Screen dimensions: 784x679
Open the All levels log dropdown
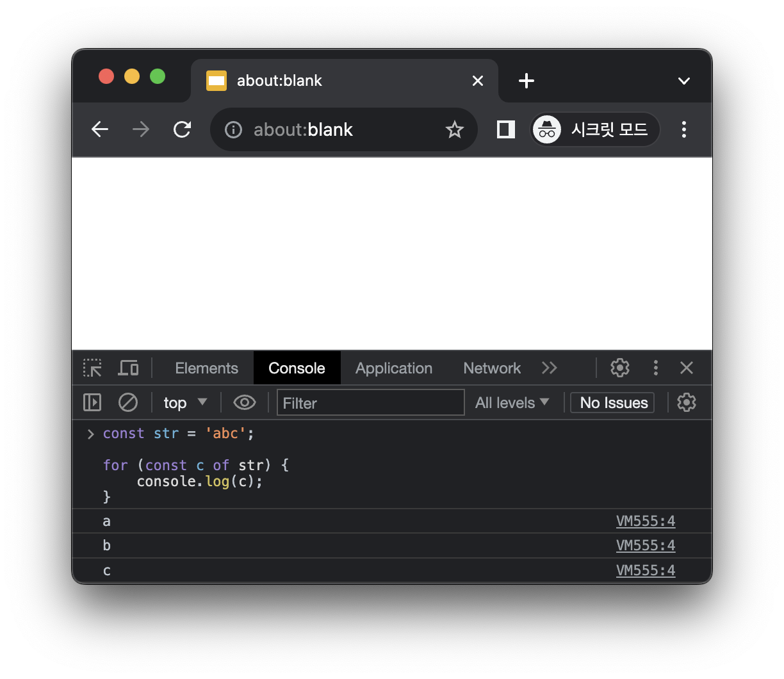pos(512,403)
